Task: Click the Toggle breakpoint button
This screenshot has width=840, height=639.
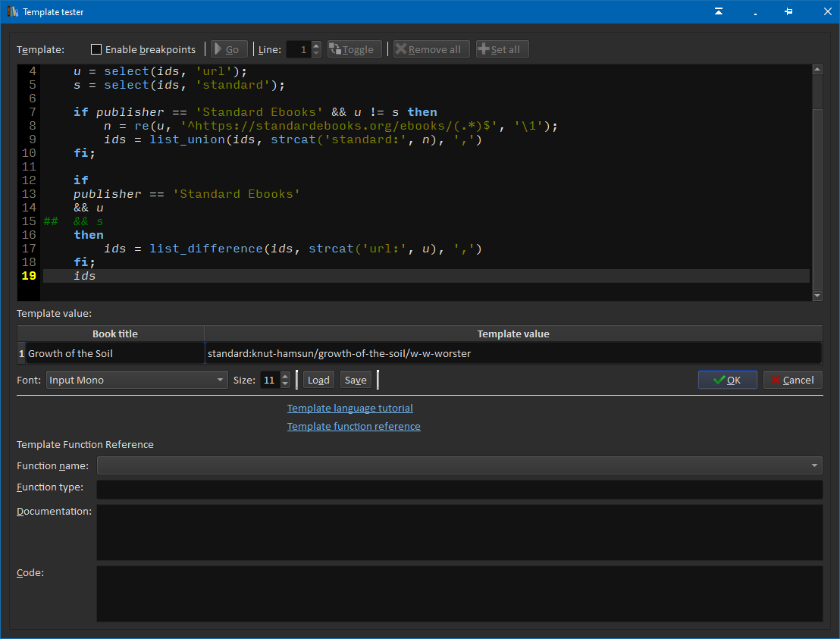Action: click(355, 49)
